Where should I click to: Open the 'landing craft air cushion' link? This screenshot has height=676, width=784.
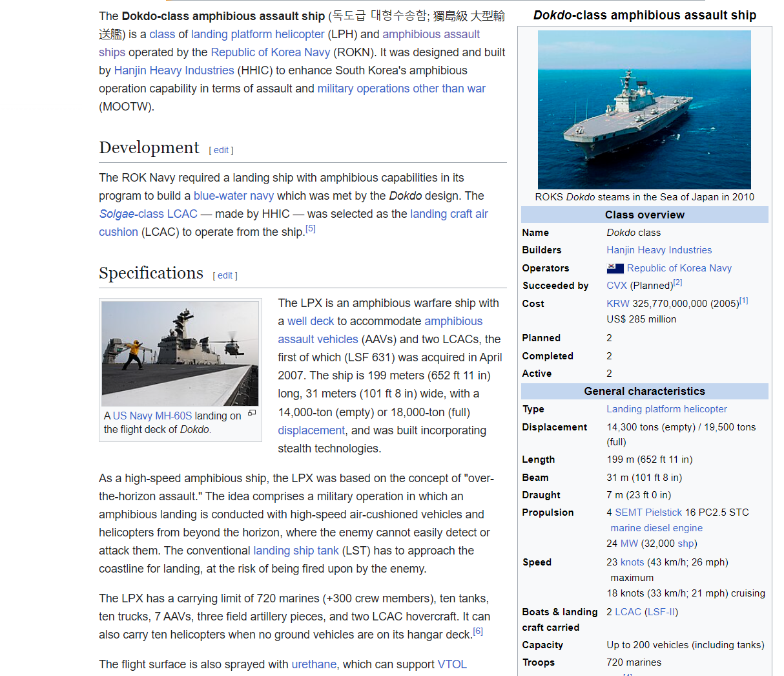pyautogui.click(x=293, y=223)
